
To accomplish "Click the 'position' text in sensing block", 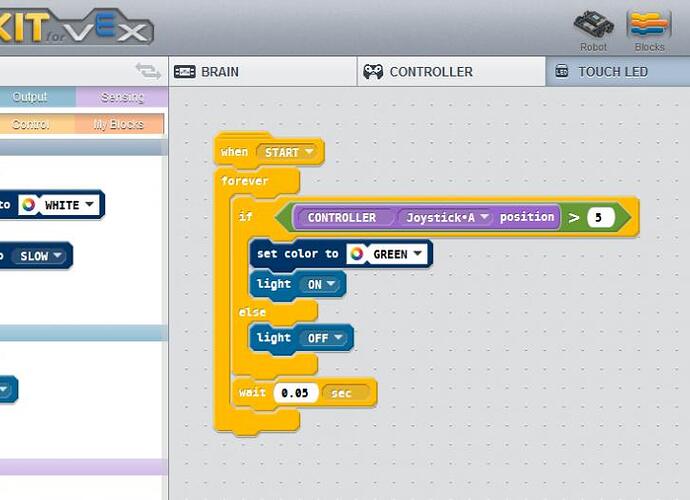I will click(527, 217).
